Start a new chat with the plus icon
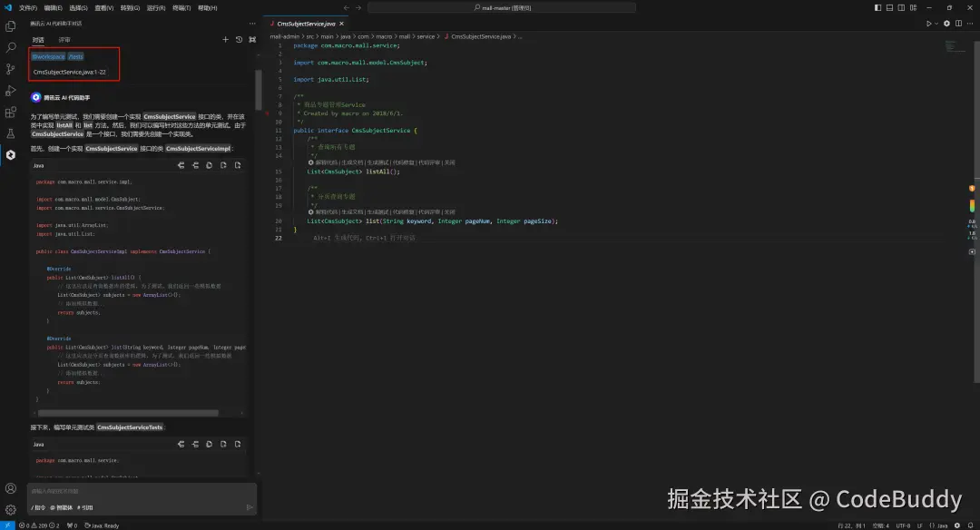The image size is (980, 530). 225,39
